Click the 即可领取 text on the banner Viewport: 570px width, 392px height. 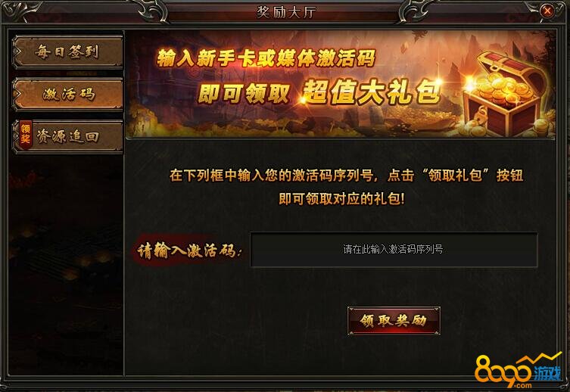point(244,94)
